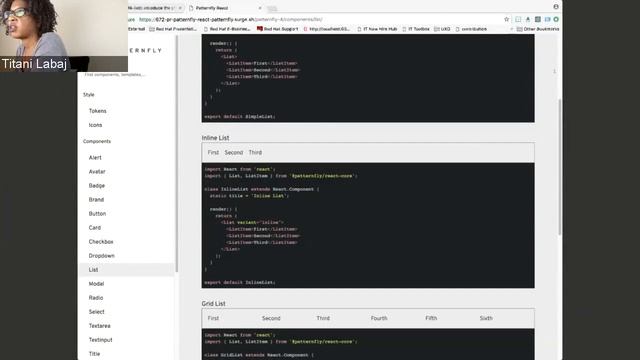Open the Radio component page
The width and height of the screenshot is (640, 360).
click(96, 298)
